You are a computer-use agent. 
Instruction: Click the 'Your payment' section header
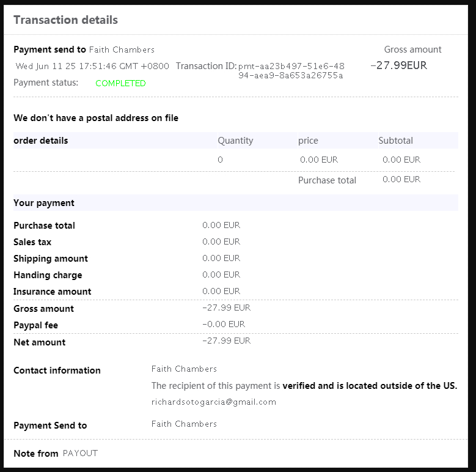(44, 203)
